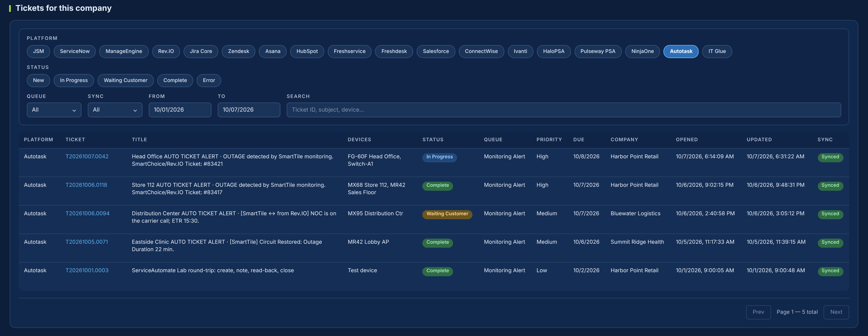Open ticket T20261006.0118
Image resolution: width=868 pixels, height=336 pixels.
(x=86, y=185)
